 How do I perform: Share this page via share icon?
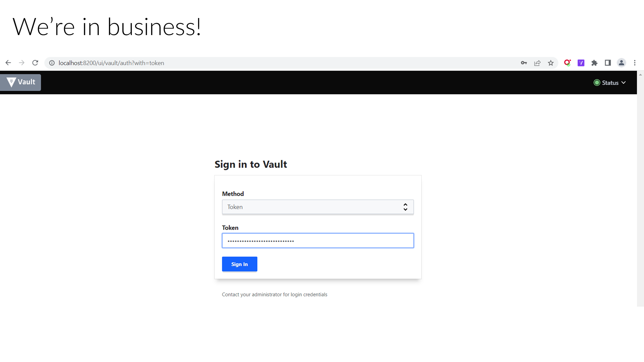[537, 63]
